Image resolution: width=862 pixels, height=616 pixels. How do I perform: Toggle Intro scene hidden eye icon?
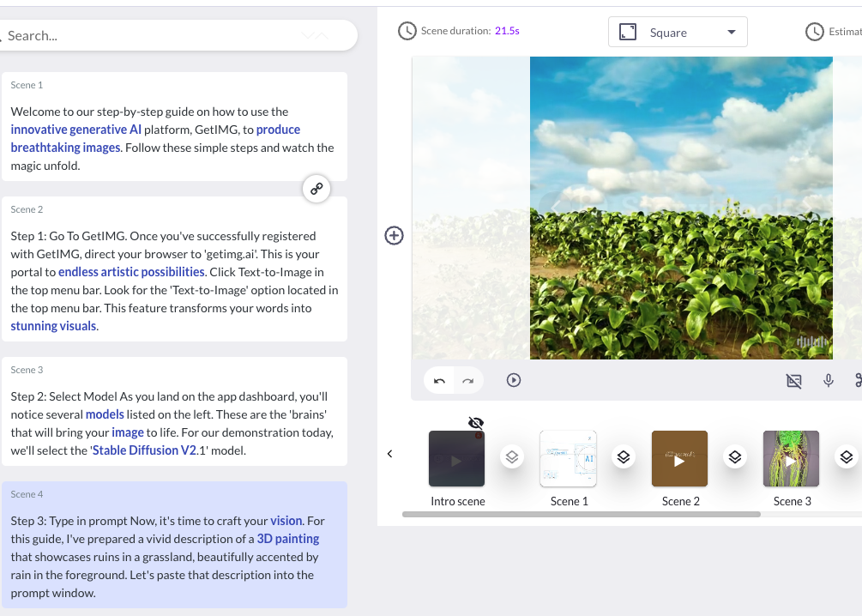click(476, 422)
